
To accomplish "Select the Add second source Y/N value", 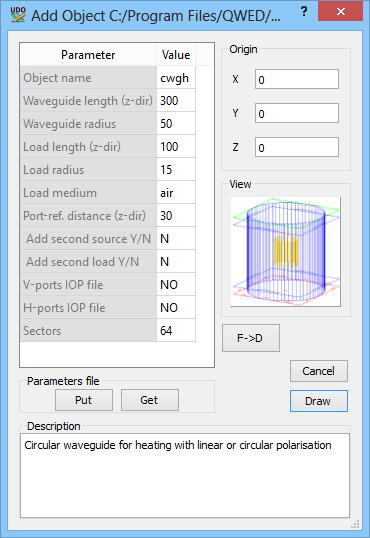I will pos(176,239).
